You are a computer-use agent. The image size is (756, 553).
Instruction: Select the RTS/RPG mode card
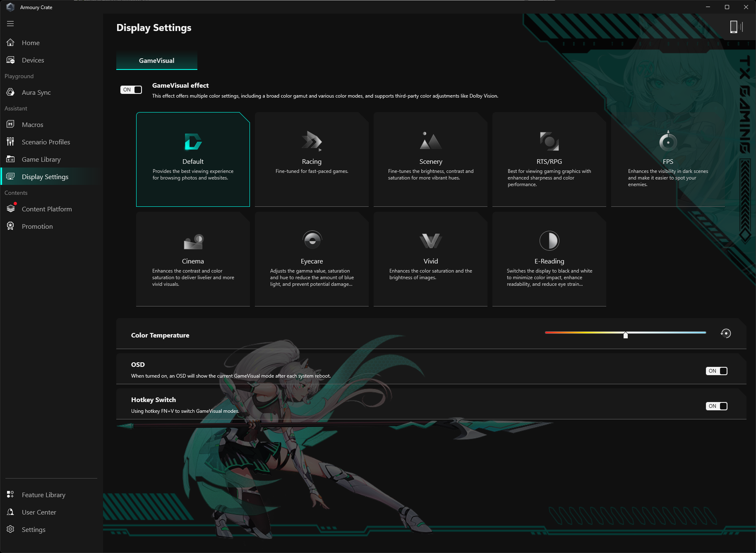click(549, 159)
